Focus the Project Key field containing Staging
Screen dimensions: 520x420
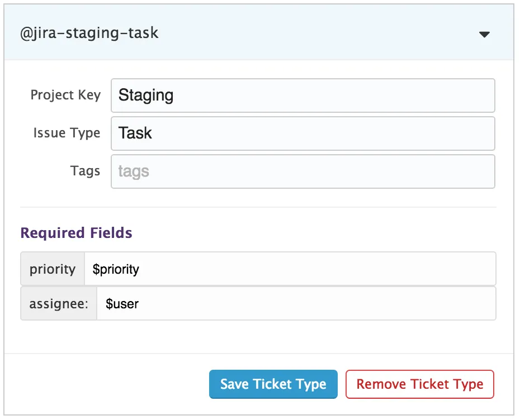(303, 96)
